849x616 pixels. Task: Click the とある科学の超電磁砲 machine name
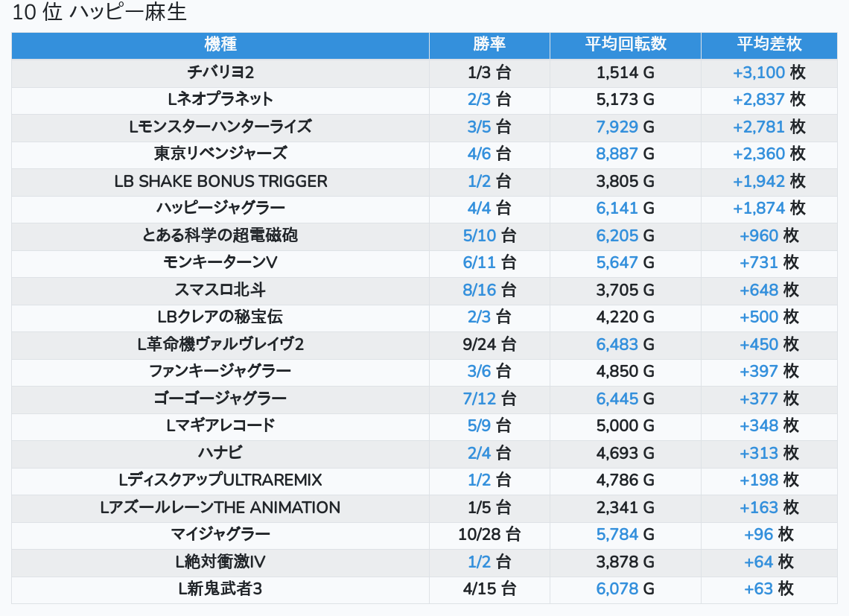pos(220,235)
